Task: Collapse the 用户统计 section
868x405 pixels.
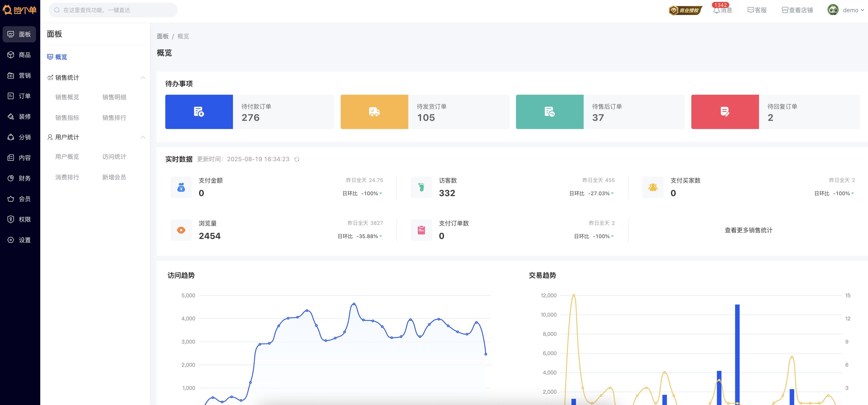Action: 143,137
